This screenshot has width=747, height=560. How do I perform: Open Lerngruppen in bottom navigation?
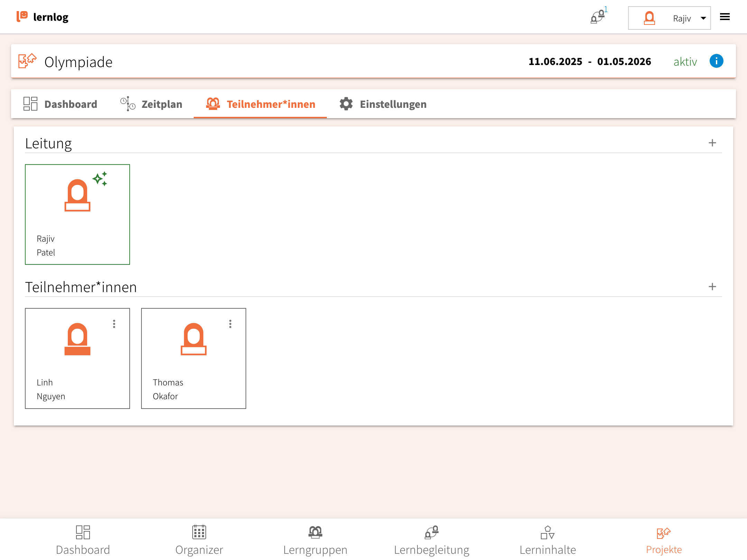click(x=315, y=540)
